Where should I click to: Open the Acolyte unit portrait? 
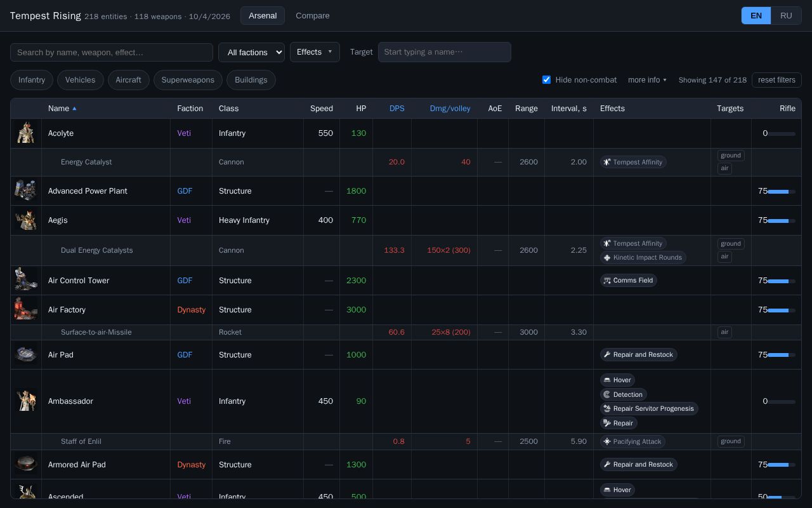pyautogui.click(x=26, y=133)
